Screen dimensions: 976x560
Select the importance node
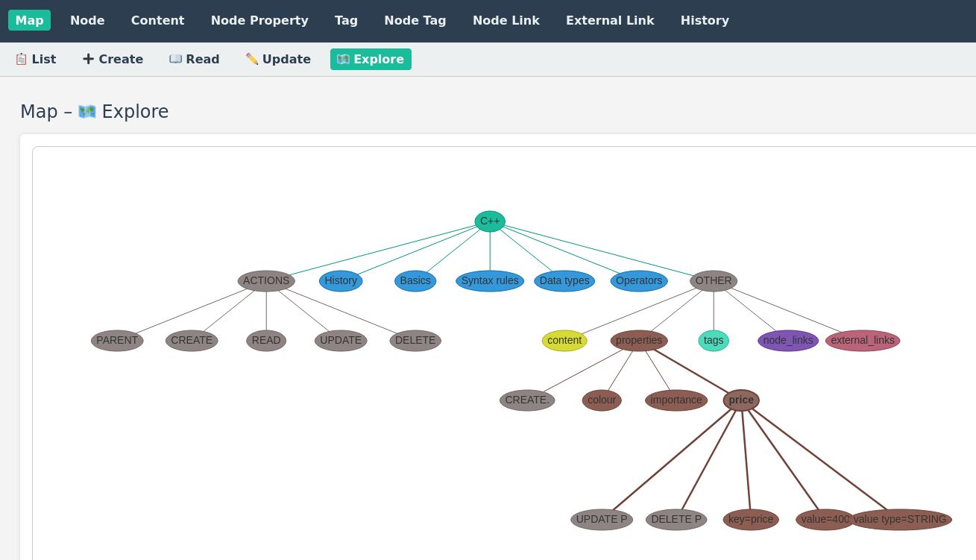click(x=676, y=400)
